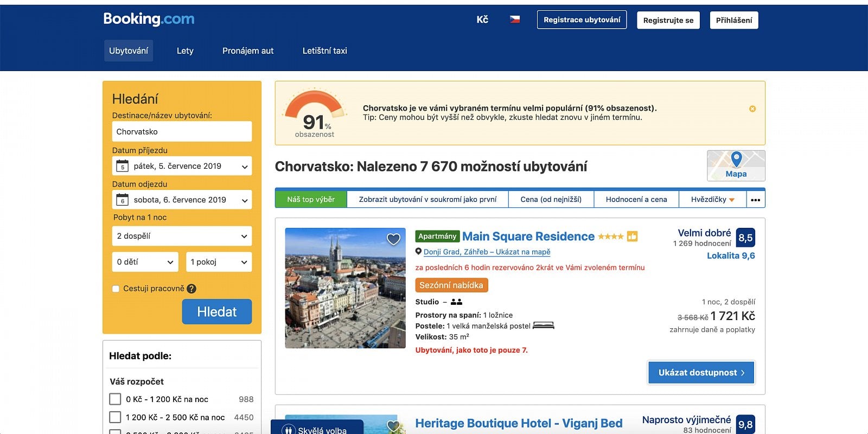The height and width of the screenshot is (434, 868).
Task: Open the Pronájem aut tab
Action: [x=248, y=50]
